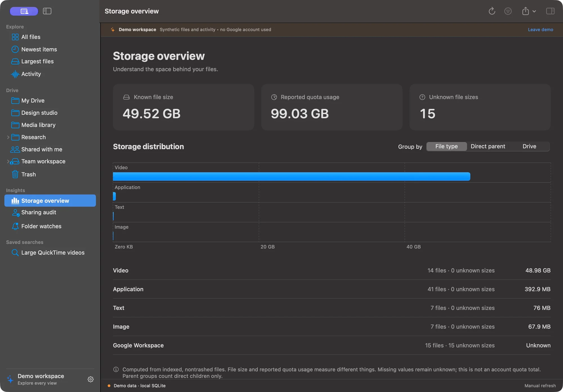Toggle the right inspector panel icon

[x=550, y=11]
